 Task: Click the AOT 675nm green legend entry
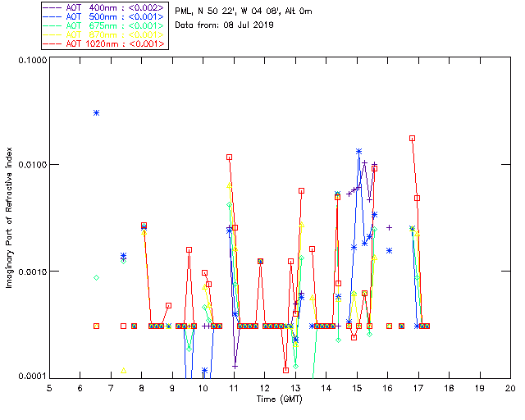[x=104, y=25]
